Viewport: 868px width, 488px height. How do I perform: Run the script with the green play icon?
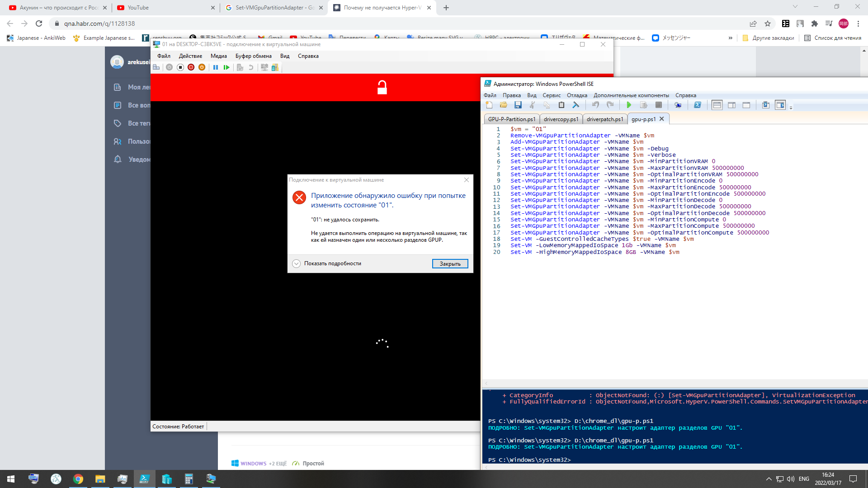tap(629, 105)
